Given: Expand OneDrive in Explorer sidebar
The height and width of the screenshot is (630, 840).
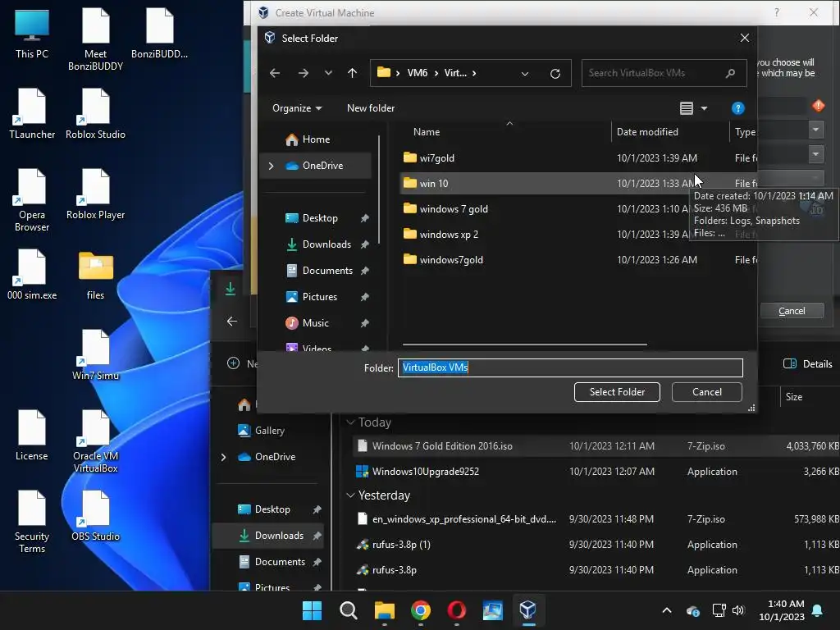Looking at the screenshot, I should [223, 457].
